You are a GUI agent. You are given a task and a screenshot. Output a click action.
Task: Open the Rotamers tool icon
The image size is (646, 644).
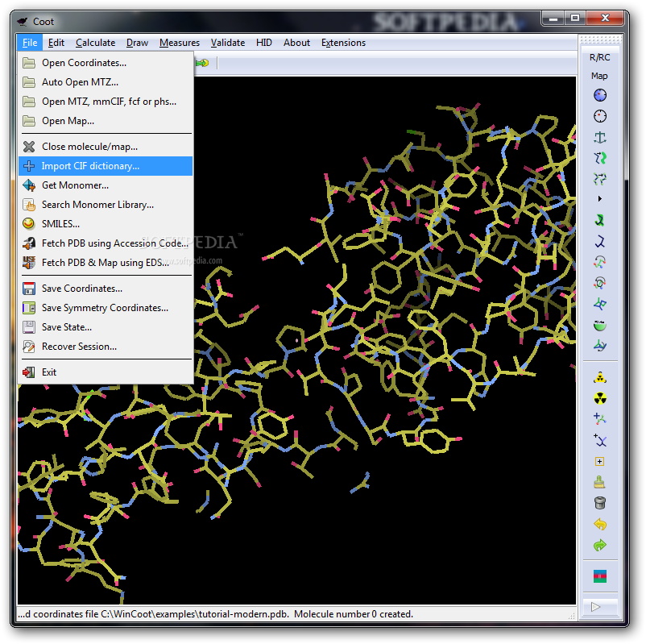tap(600, 241)
